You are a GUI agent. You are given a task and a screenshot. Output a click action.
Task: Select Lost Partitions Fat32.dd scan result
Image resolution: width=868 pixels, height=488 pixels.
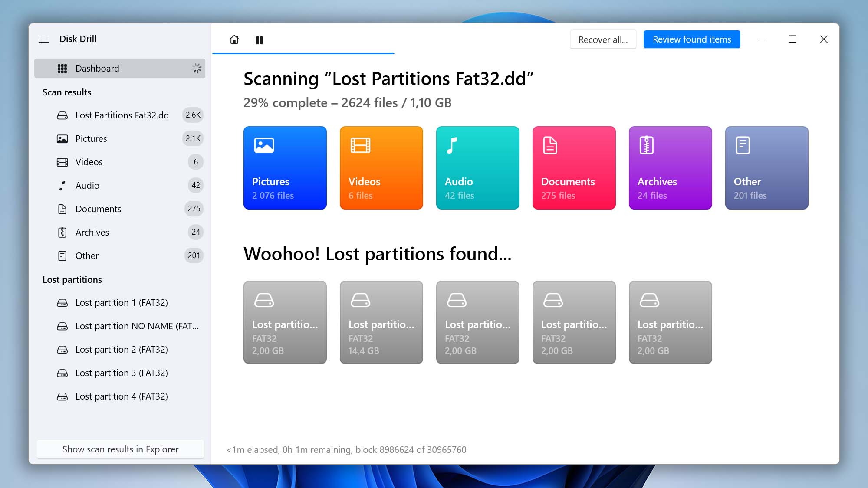click(x=122, y=115)
